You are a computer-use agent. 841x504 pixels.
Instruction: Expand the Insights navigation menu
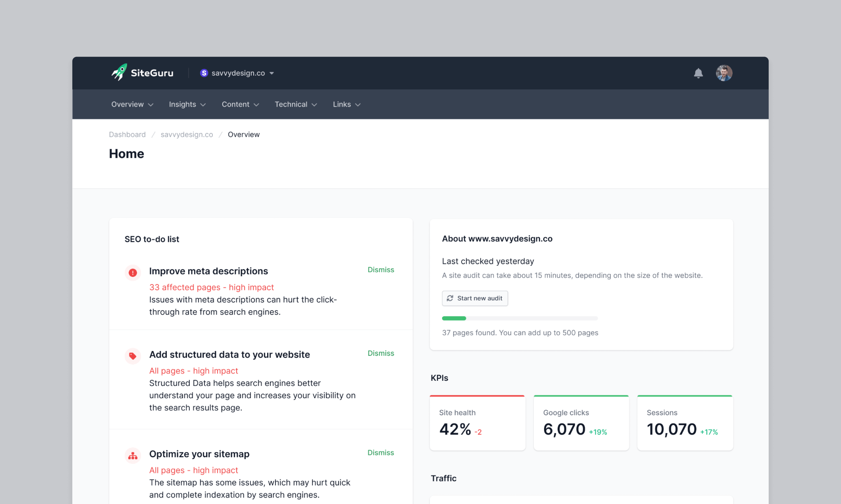187,105
